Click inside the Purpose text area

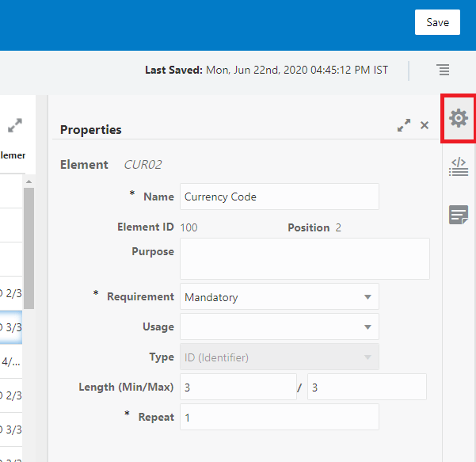point(305,258)
